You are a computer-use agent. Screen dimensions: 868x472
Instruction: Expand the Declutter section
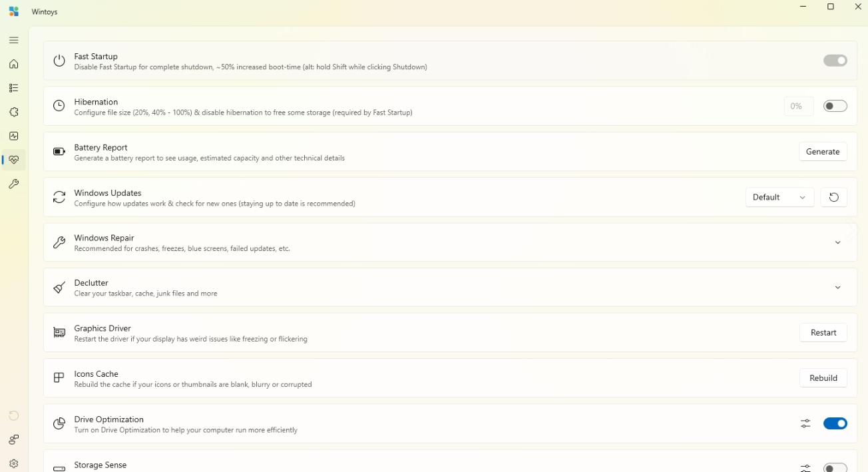pyautogui.click(x=837, y=288)
